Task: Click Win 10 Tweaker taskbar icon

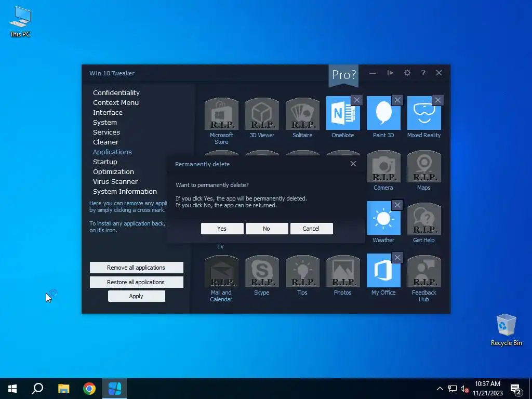Action: point(115,389)
